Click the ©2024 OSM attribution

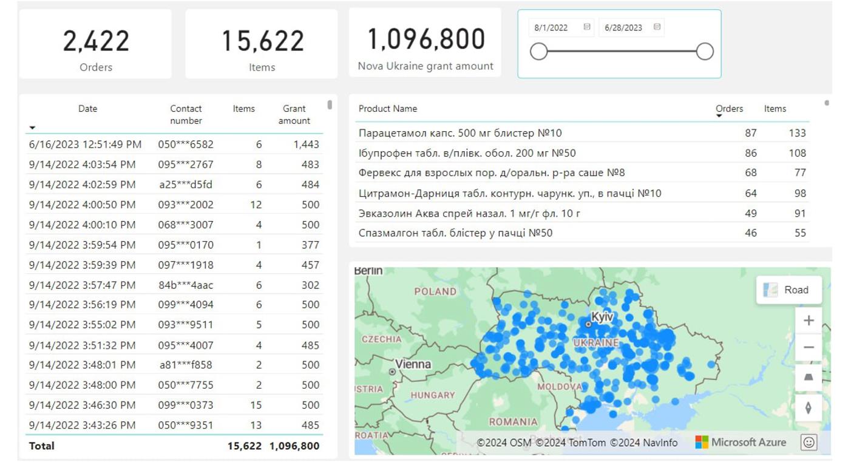(505, 443)
